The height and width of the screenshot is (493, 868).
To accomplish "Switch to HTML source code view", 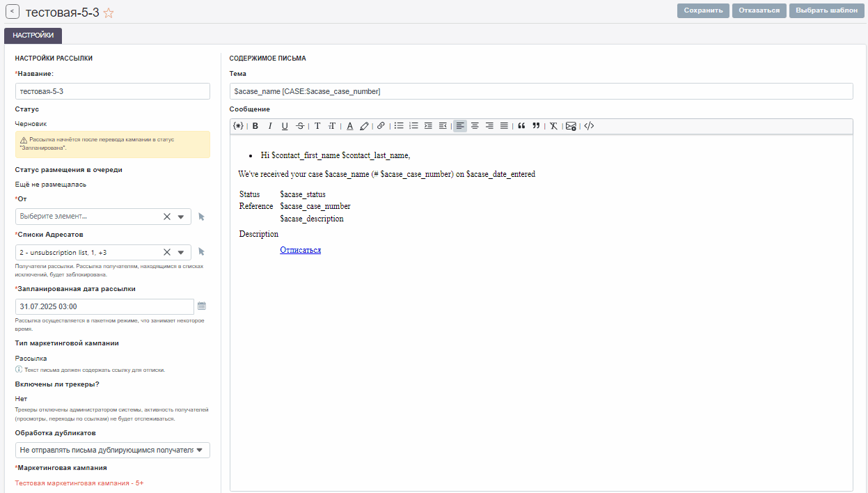I will (x=589, y=126).
